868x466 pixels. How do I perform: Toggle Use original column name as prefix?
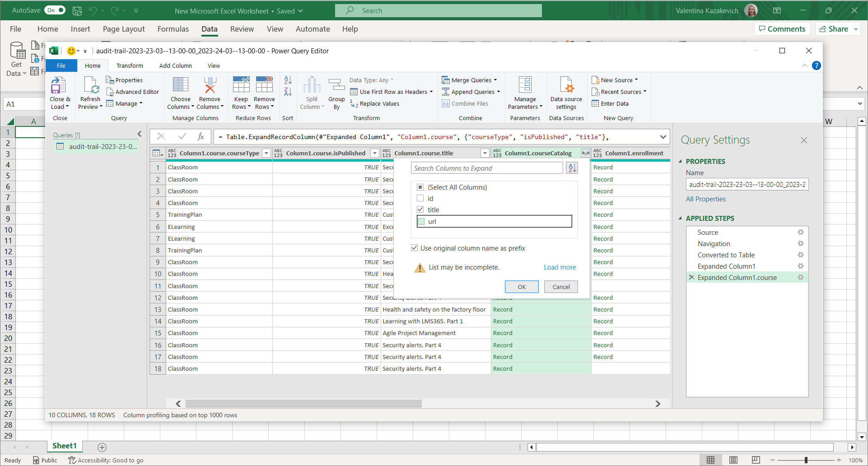(414, 248)
